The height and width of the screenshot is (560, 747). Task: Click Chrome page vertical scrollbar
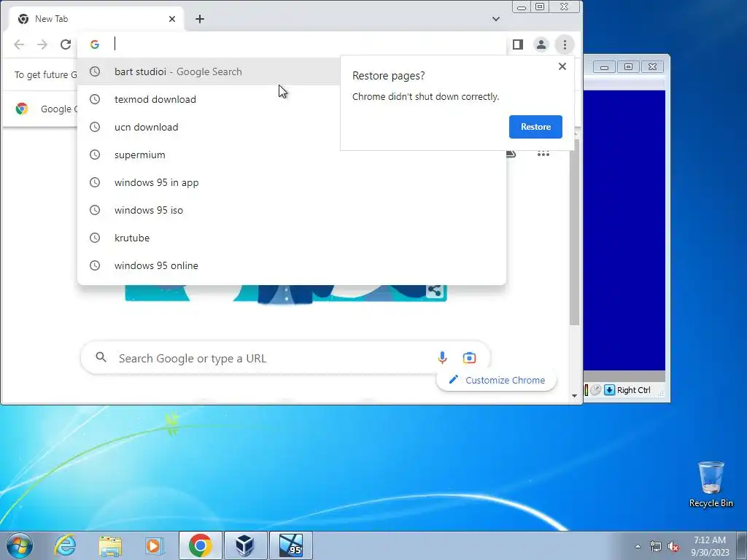(575, 233)
